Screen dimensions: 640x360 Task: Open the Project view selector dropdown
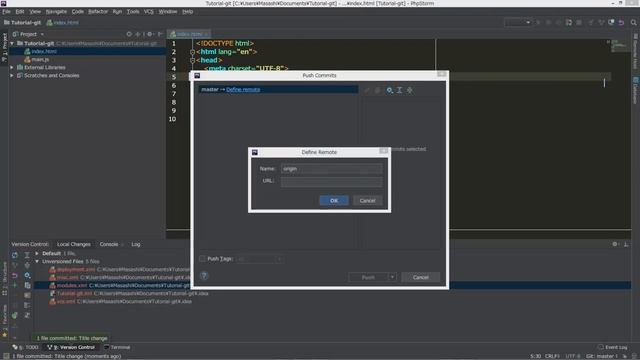click(28, 34)
